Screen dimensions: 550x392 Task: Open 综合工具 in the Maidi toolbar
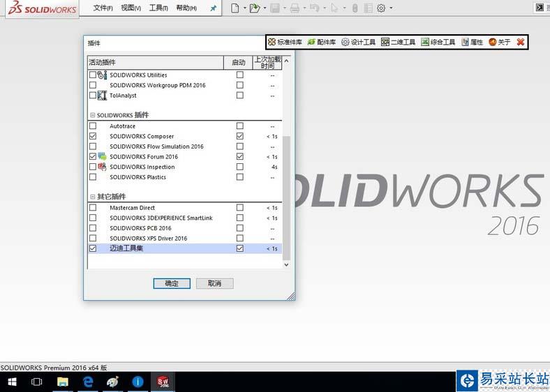[438, 42]
